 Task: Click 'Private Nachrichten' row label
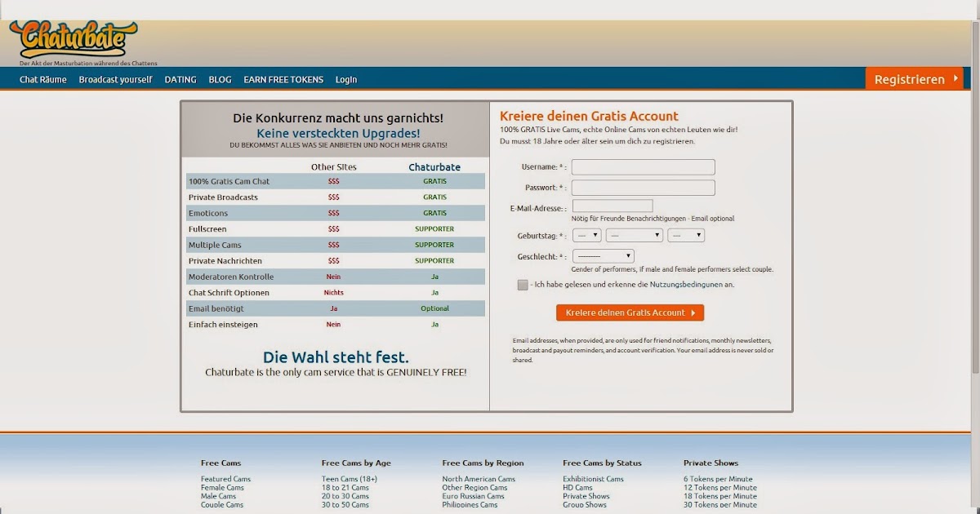225,261
